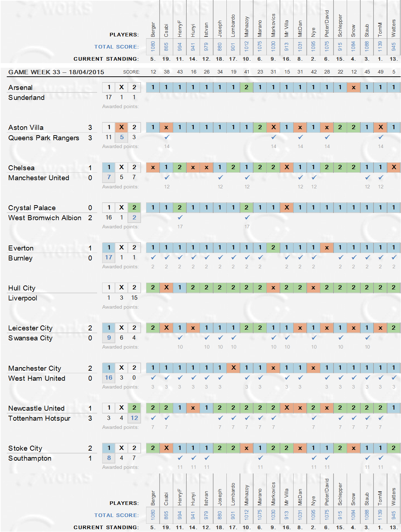Click Nye's checkmark in the Stoke City row

[314, 458]
